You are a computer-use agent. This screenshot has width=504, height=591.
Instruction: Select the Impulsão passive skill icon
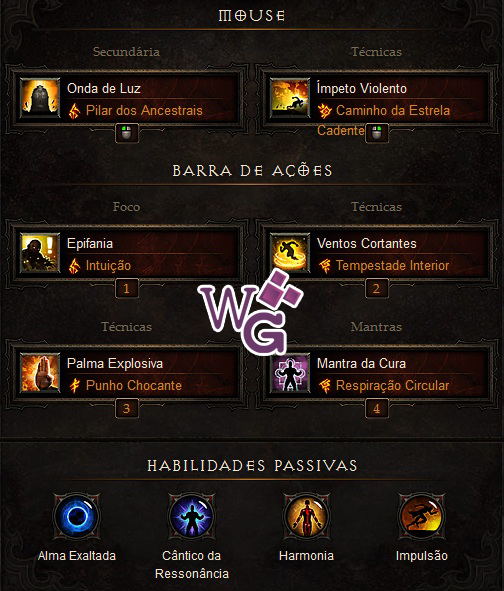pyautogui.click(x=421, y=516)
